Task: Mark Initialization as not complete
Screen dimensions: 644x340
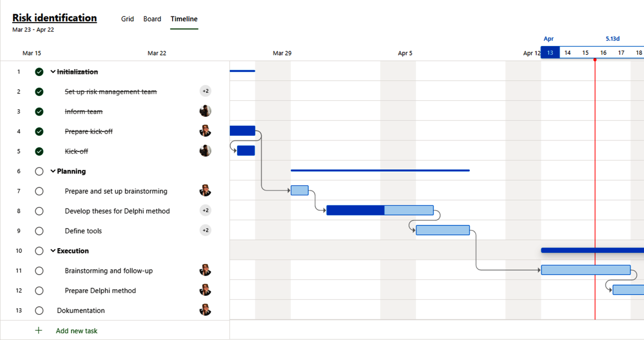Action: pyautogui.click(x=39, y=72)
